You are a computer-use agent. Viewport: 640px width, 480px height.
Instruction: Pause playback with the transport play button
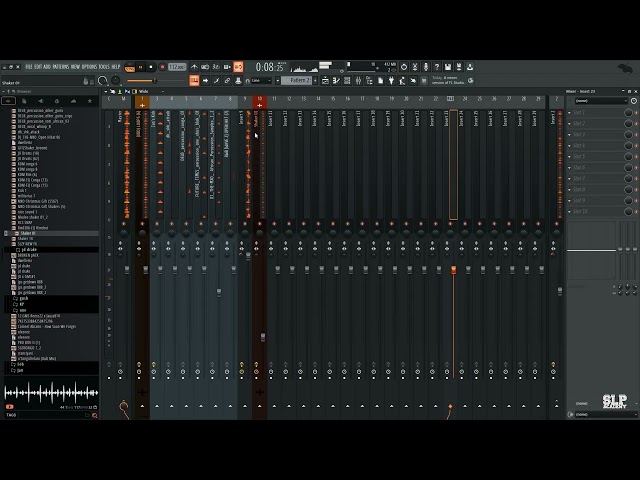point(141,67)
